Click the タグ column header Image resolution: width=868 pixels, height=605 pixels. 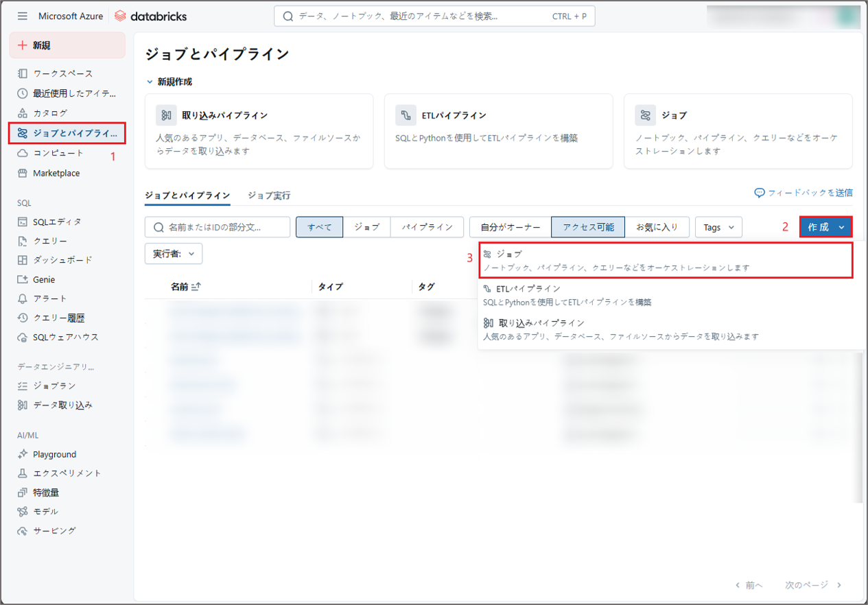(x=426, y=287)
